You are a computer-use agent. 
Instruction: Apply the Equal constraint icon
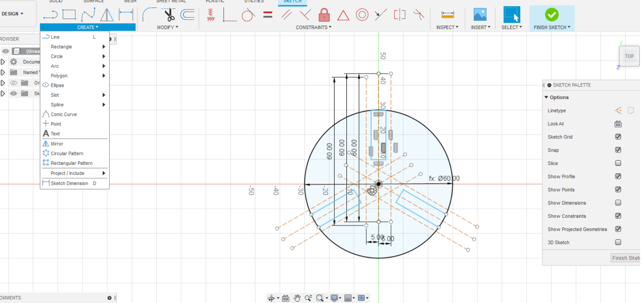(x=268, y=15)
